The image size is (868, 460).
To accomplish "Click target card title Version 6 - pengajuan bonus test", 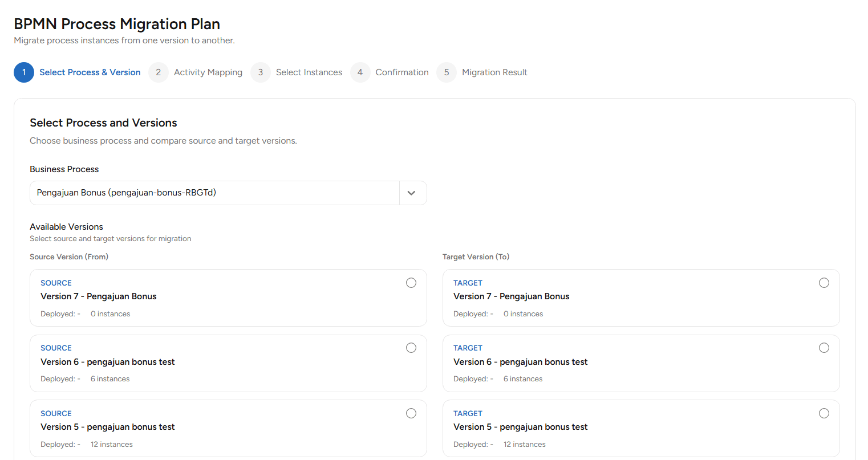I will click(521, 362).
